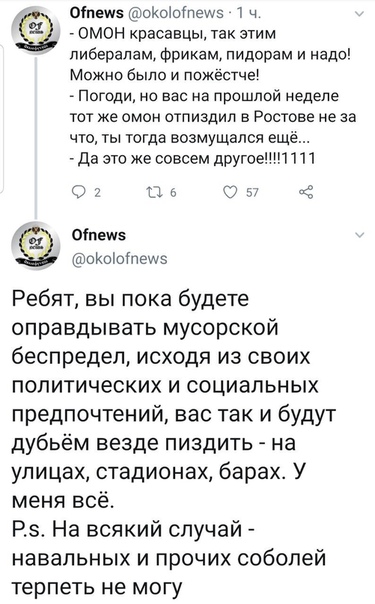Tap the thread line connecting both tweets

pyautogui.click(x=37, y=139)
